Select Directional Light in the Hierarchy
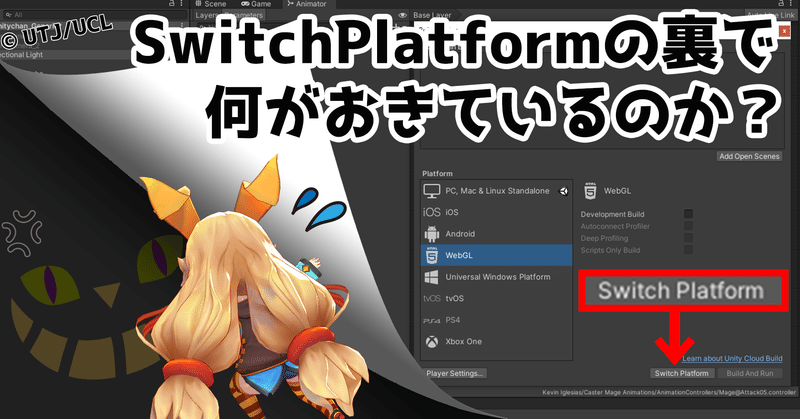This screenshot has width=800, height=419. (21, 55)
